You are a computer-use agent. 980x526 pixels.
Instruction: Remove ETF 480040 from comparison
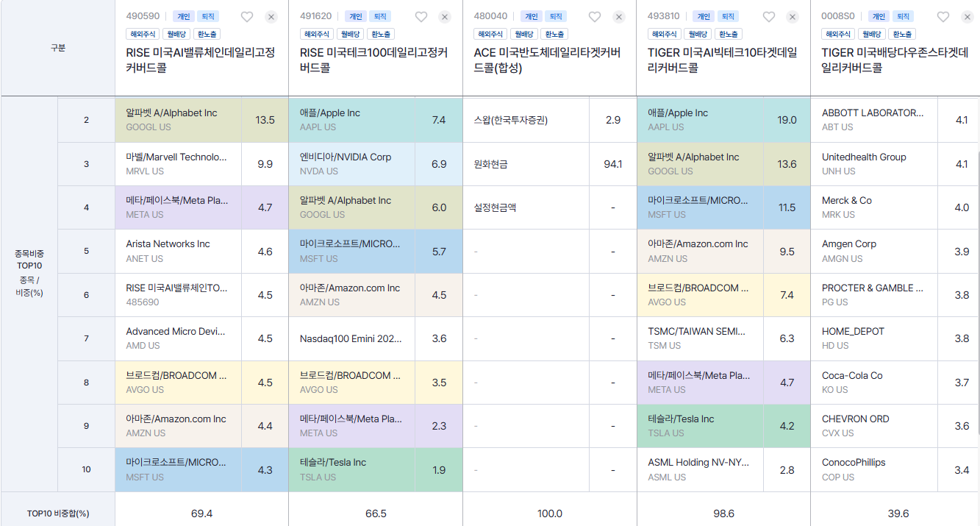click(618, 17)
